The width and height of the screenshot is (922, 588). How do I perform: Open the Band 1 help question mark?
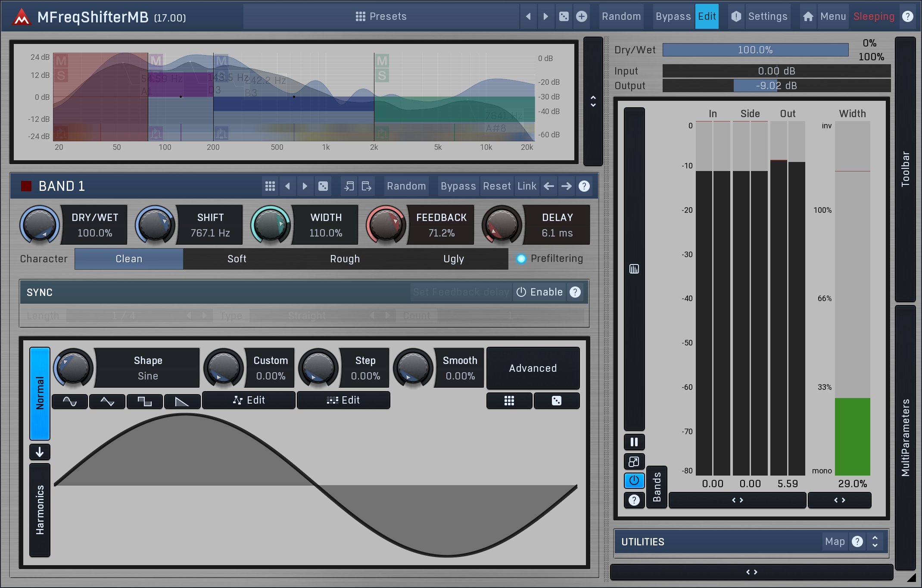[x=584, y=186]
